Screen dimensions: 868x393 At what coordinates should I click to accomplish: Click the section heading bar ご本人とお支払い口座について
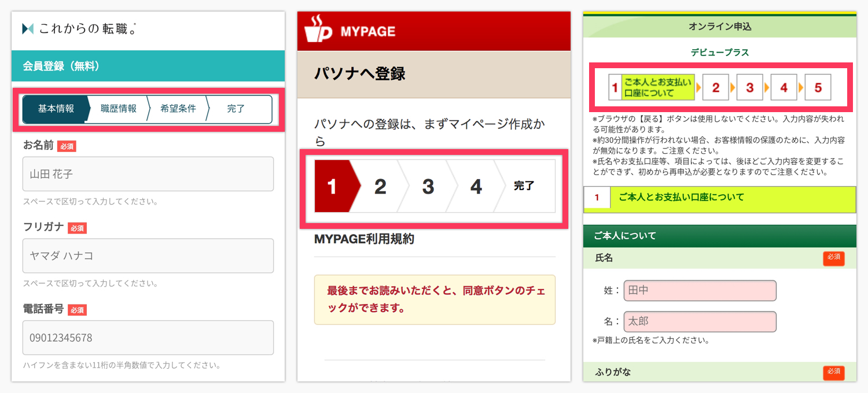[720, 199]
